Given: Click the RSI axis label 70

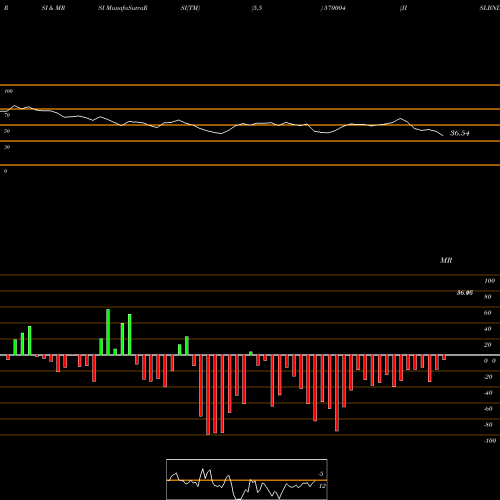Looking at the screenshot, I should [7, 115].
